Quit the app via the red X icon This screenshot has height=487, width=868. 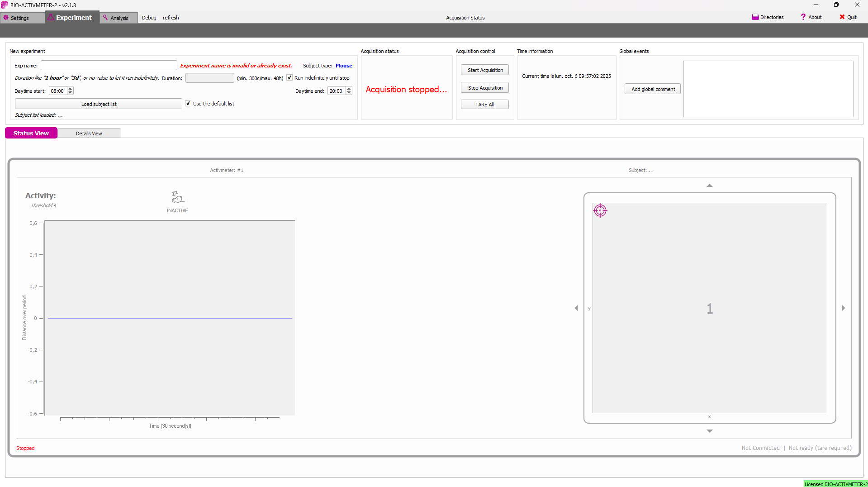pos(842,17)
